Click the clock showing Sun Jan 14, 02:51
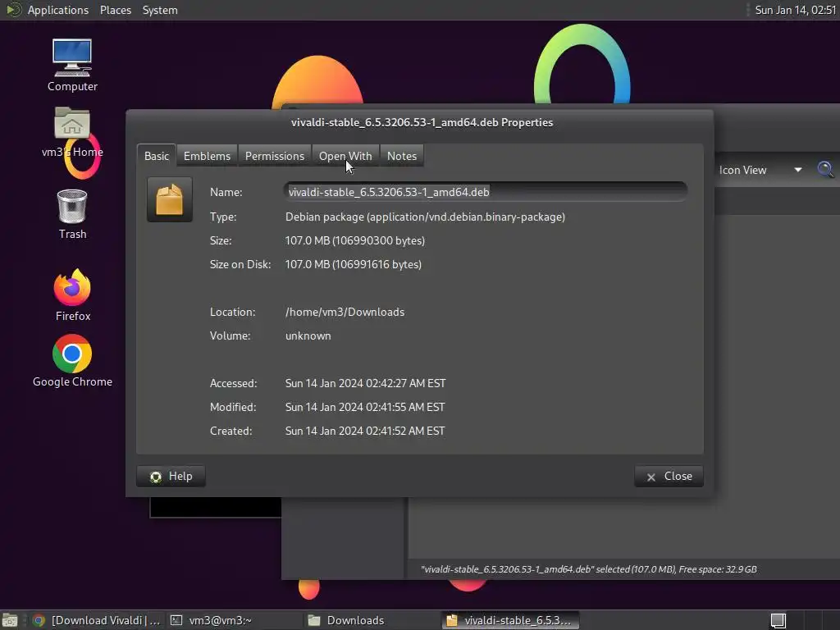 795,10
